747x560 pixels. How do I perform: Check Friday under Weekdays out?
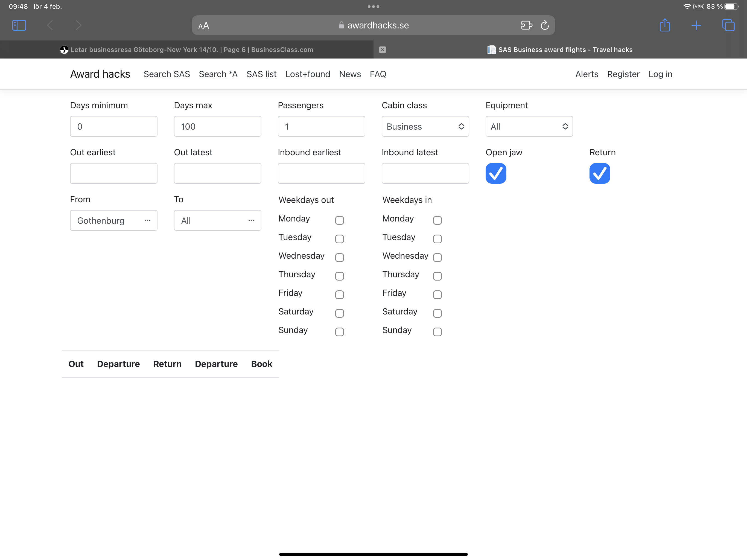(339, 294)
